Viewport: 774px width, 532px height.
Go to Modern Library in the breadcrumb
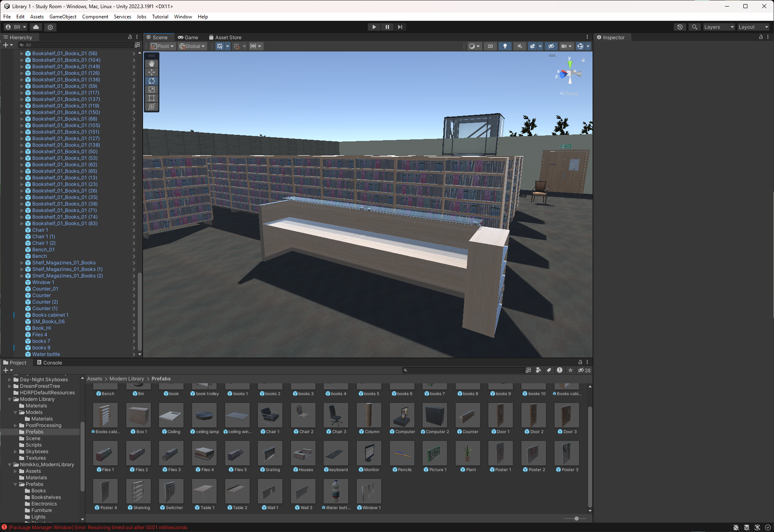[127, 379]
